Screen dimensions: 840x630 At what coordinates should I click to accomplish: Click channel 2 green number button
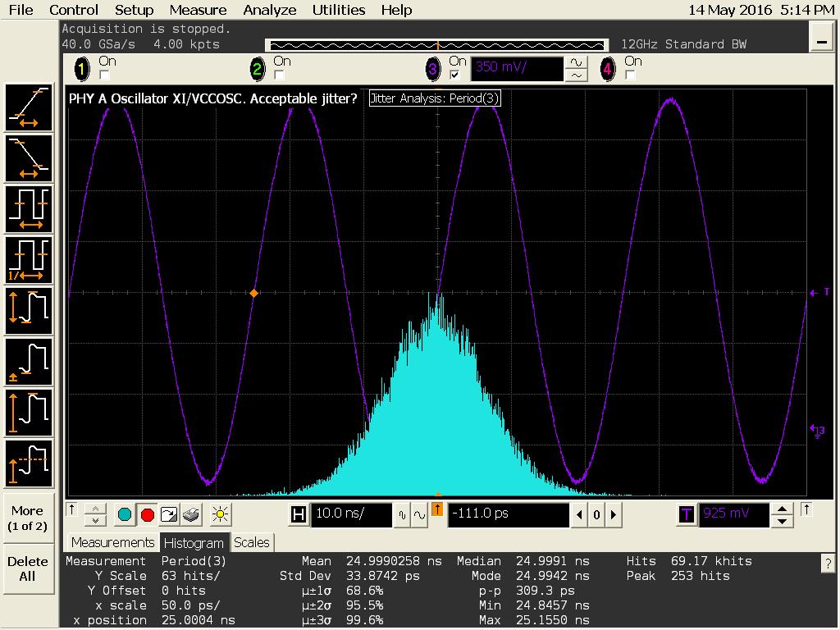(x=257, y=70)
